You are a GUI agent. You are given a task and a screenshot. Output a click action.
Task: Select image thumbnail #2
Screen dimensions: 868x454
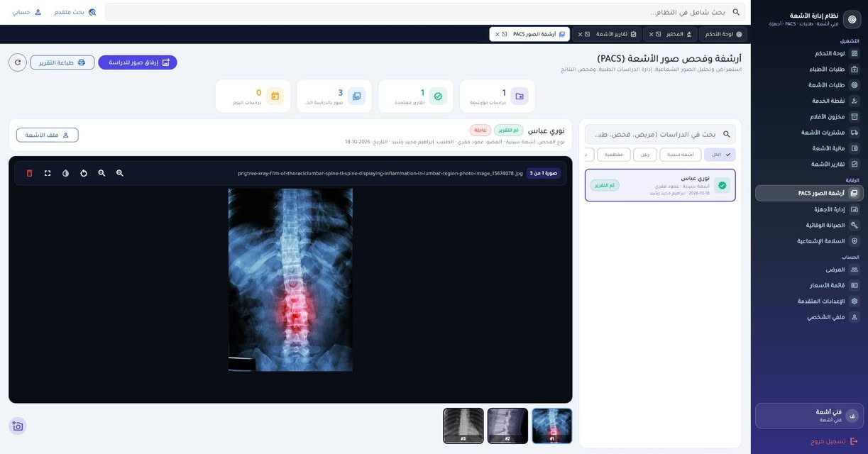[507, 426]
